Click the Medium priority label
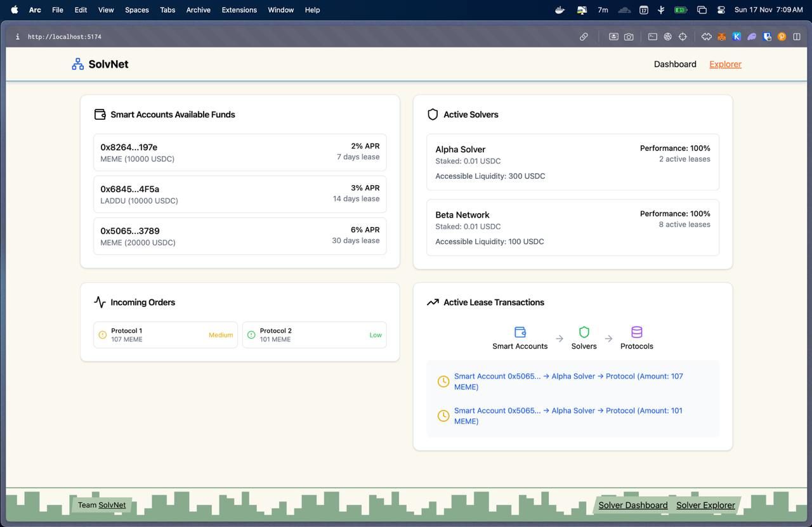Image resolution: width=812 pixels, height=527 pixels. [x=221, y=335]
